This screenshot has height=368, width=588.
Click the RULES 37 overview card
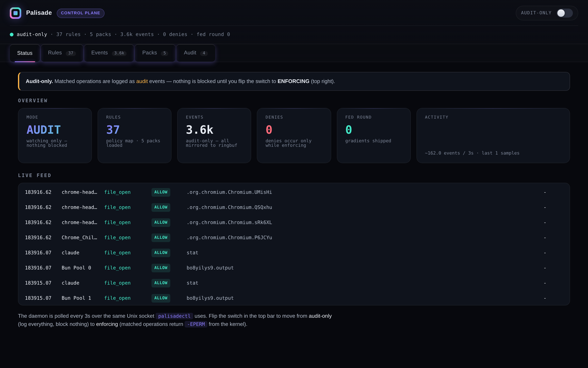click(134, 136)
